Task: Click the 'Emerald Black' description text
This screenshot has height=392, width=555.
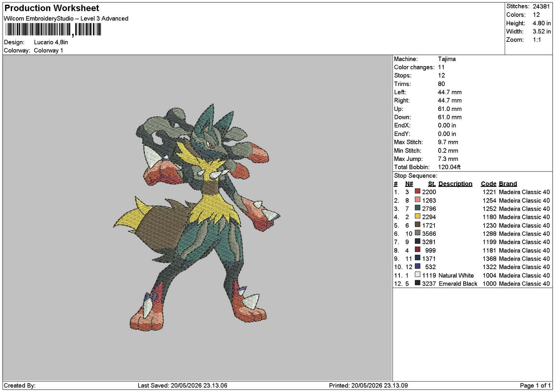Action: [x=458, y=284]
